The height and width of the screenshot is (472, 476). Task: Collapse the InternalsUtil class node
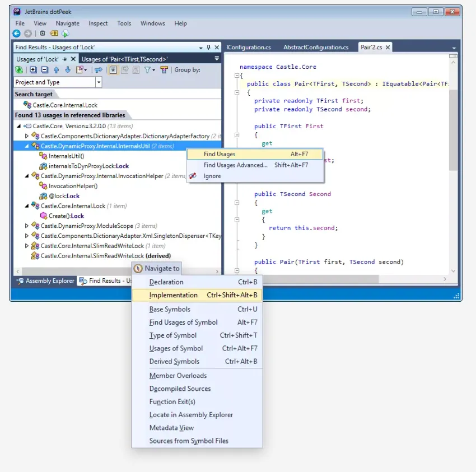click(x=27, y=146)
